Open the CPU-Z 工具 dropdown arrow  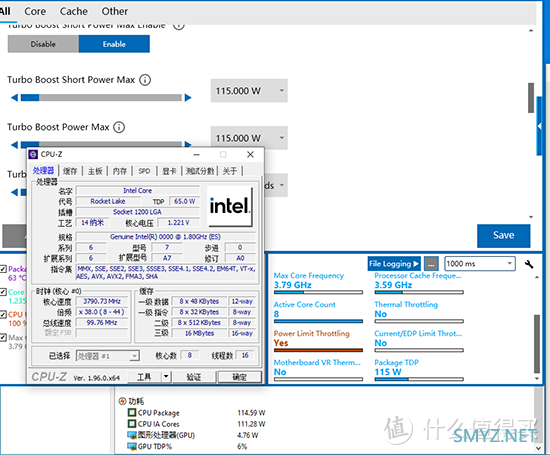click(166, 377)
